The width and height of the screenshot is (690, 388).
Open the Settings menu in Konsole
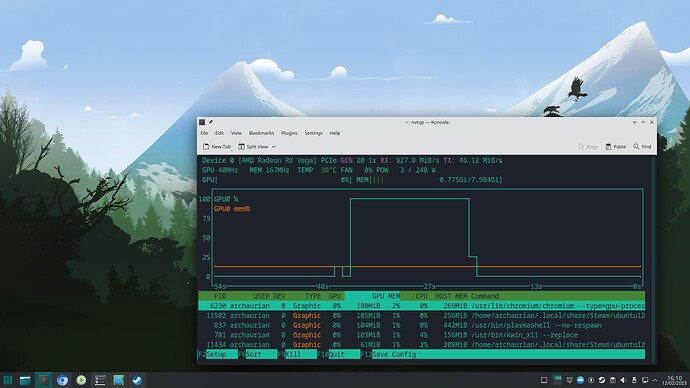click(313, 133)
